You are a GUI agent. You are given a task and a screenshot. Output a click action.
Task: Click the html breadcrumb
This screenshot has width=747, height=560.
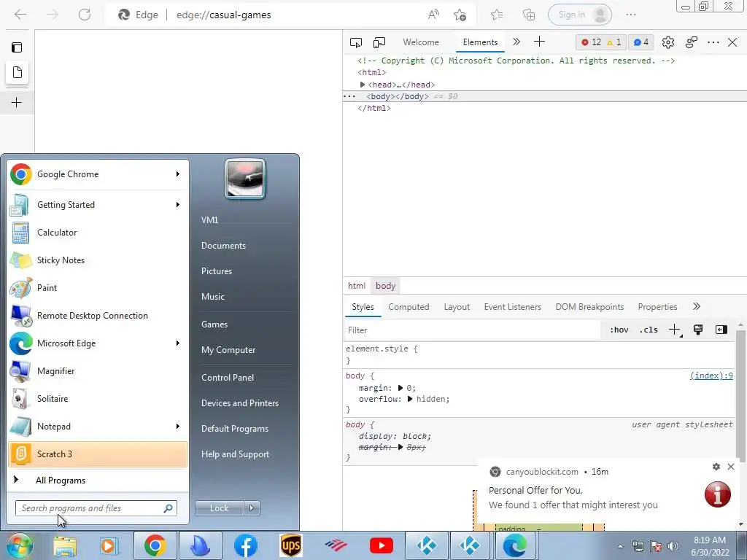click(356, 286)
